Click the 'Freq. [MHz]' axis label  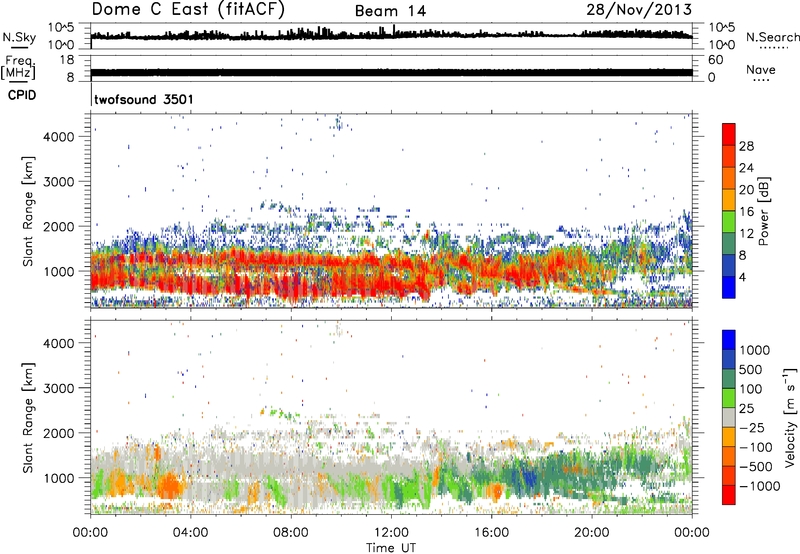click(x=19, y=68)
